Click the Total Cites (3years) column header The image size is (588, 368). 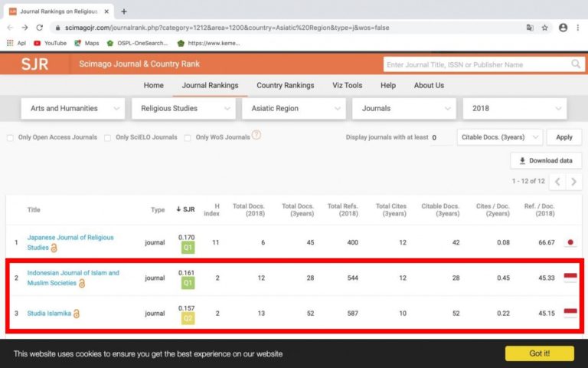(391, 210)
